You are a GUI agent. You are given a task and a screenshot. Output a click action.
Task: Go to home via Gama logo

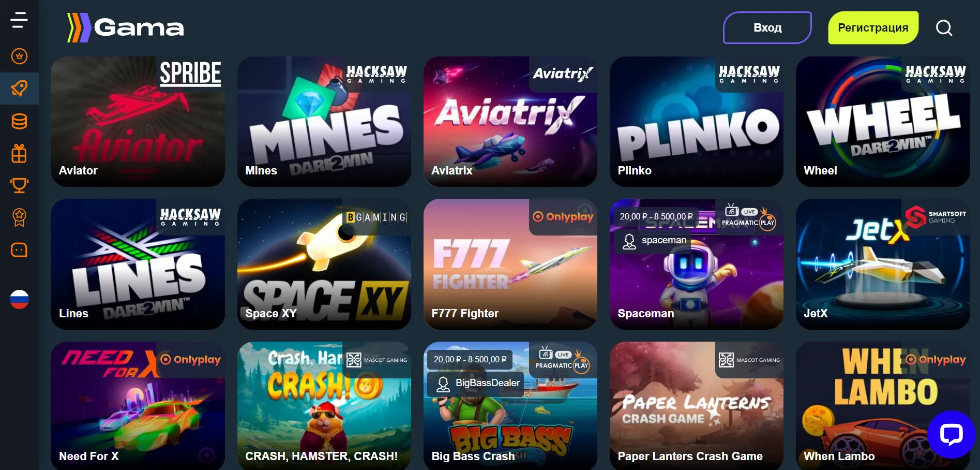click(126, 27)
